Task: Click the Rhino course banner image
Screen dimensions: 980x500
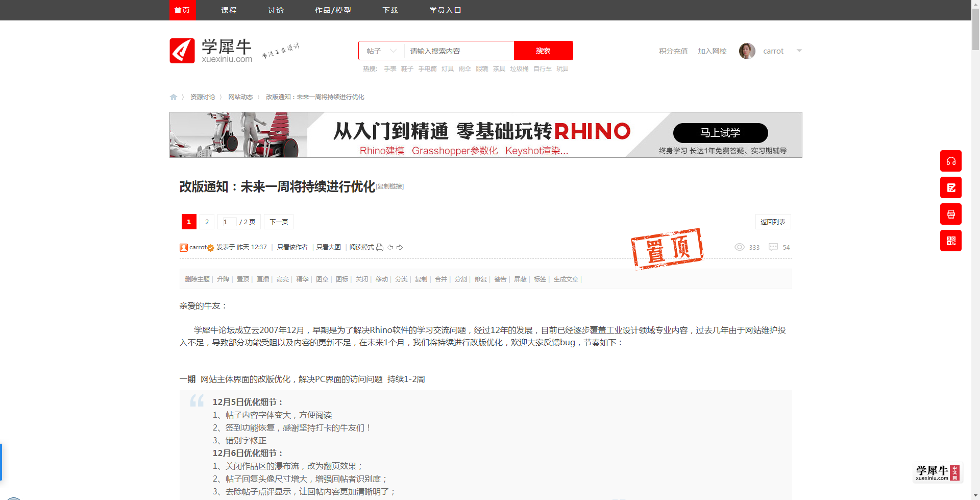Action: [x=485, y=135]
